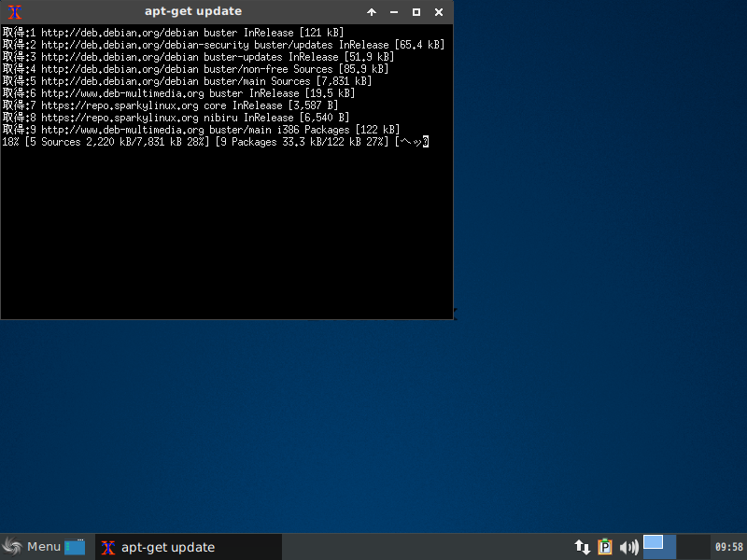The image size is (747, 560).
Task: Click line 6 deb-multimedia.org InRelease
Action: click(178, 93)
